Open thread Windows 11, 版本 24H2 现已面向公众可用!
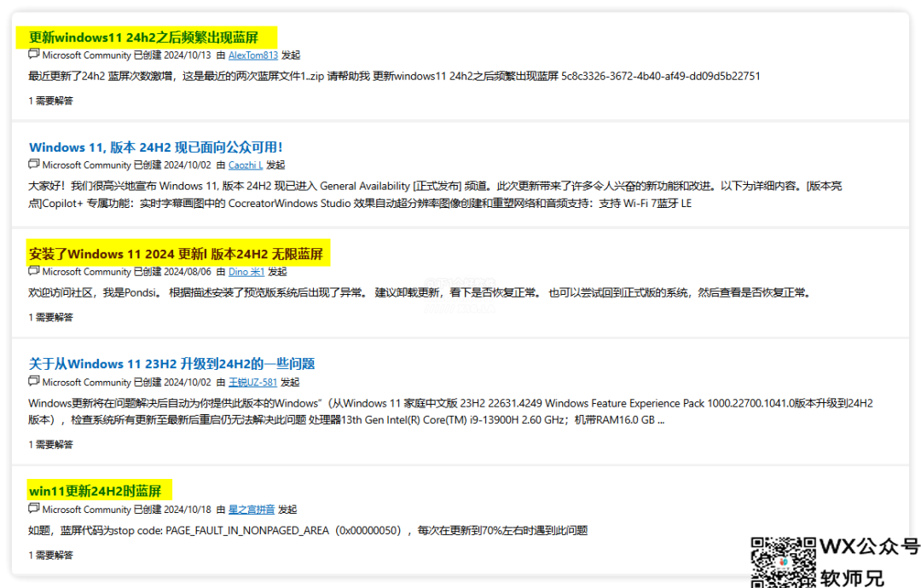The width and height of the screenshot is (921, 588). 156,147
